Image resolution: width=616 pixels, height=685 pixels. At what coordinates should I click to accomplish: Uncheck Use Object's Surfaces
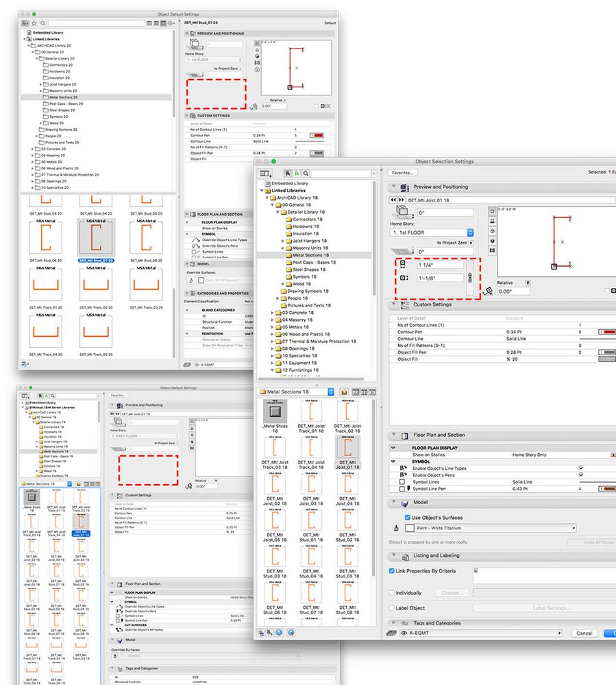pyautogui.click(x=407, y=517)
